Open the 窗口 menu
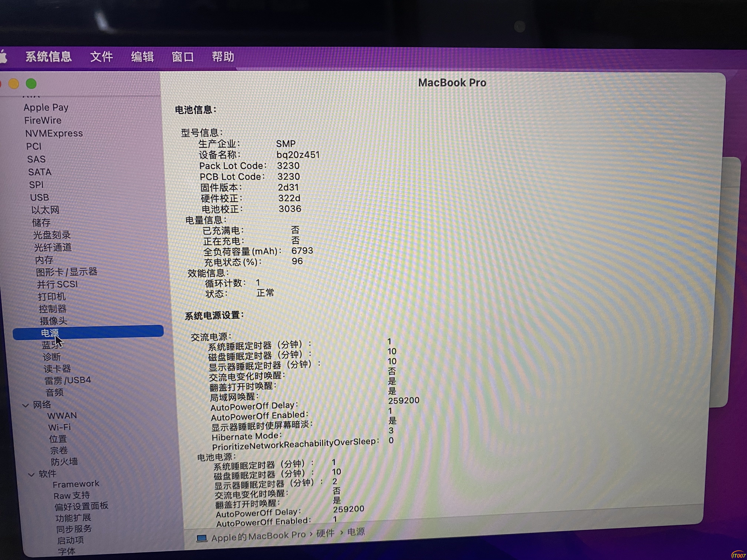This screenshot has height=560, width=747. pos(183,56)
